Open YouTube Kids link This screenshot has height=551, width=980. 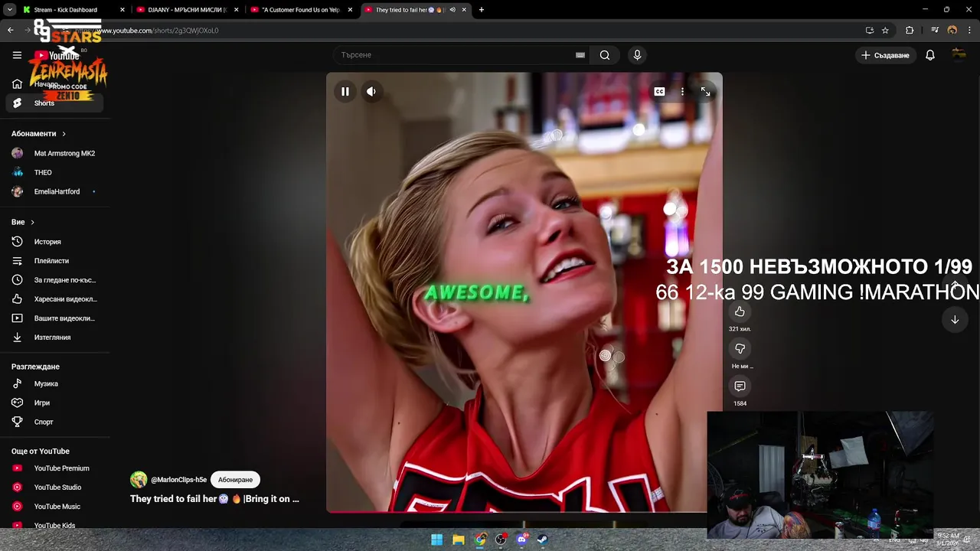[x=54, y=525]
